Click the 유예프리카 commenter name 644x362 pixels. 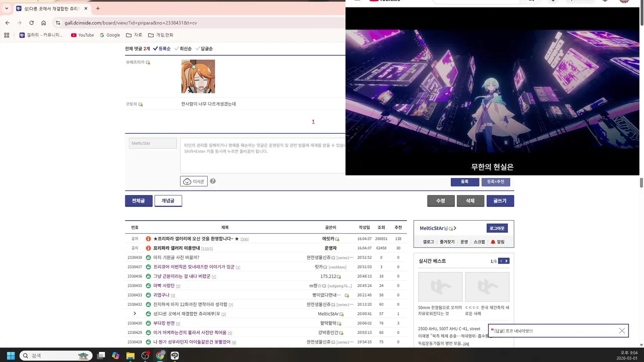[x=135, y=62]
